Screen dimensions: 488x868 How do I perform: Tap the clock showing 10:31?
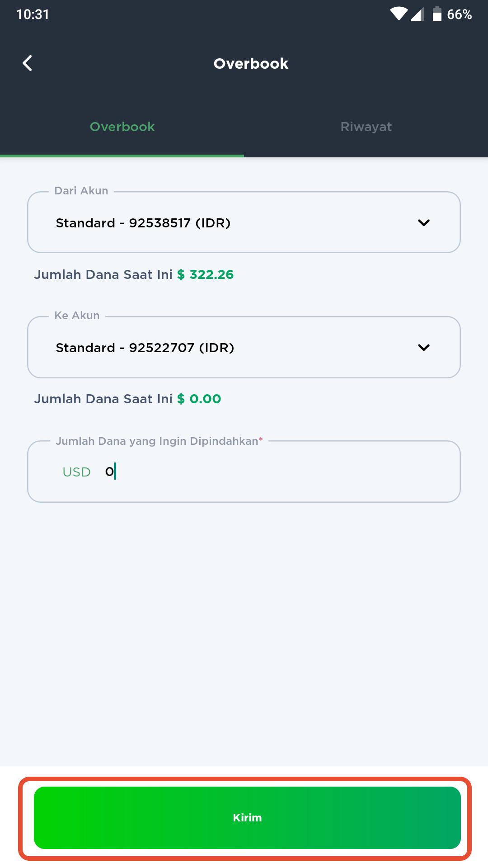33,14
